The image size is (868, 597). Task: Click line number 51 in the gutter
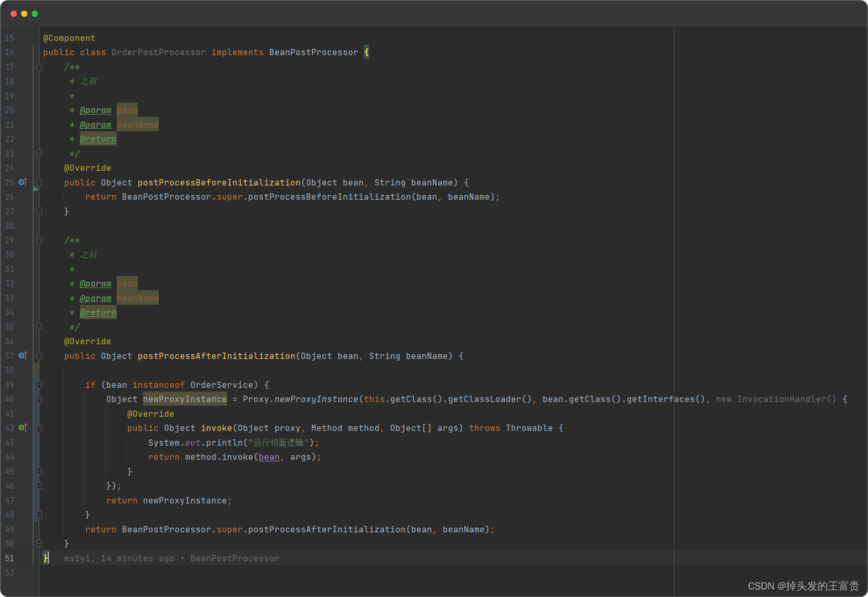point(9,558)
